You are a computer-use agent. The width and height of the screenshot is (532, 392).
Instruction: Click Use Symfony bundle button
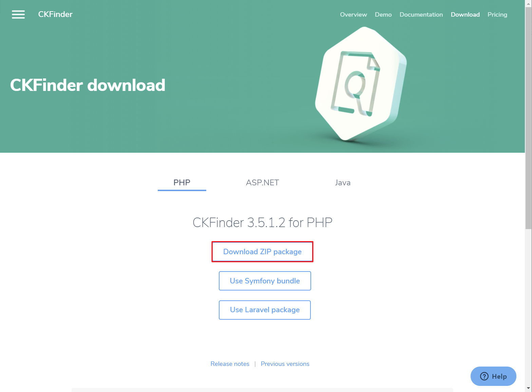265,281
